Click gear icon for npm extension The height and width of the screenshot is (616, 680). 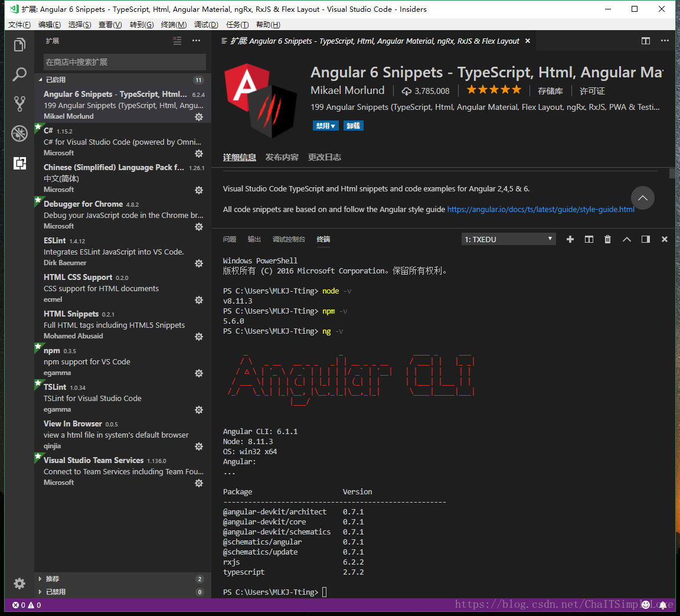(199, 373)
